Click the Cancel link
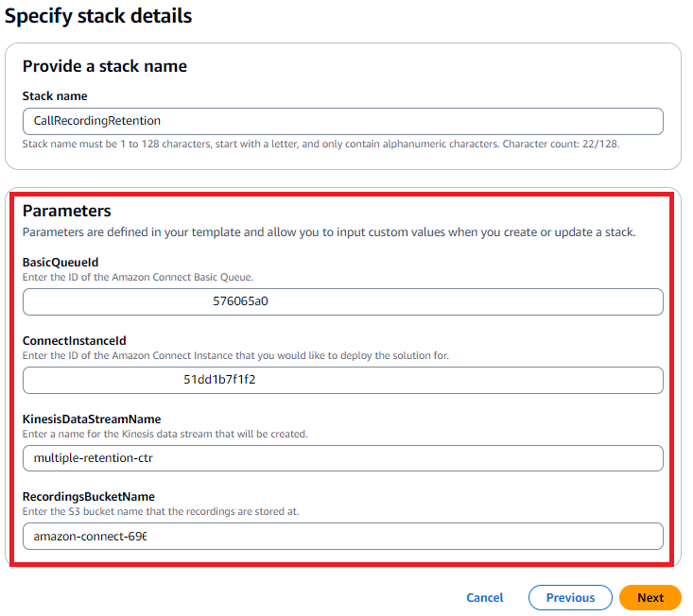This screenshot has height=616, width=693. coord(485,597)
